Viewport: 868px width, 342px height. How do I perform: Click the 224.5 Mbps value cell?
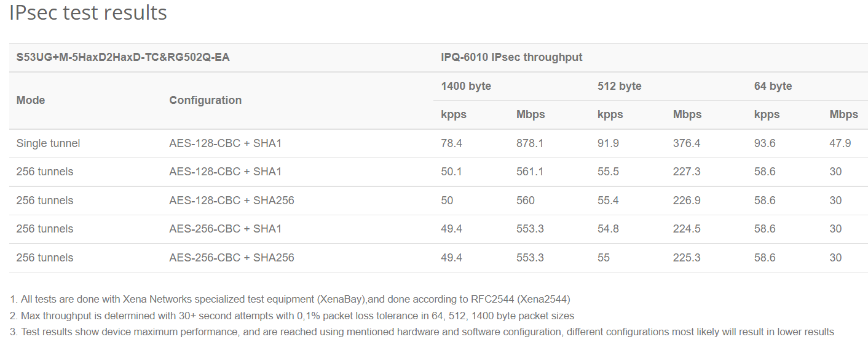pyautogui.click(x=687, y=229)
